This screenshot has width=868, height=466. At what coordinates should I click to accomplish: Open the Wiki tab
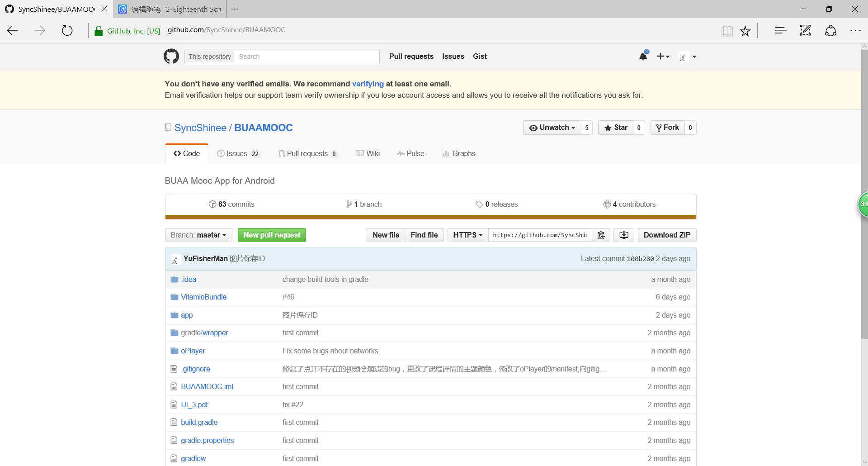click(x=368, y=154)
